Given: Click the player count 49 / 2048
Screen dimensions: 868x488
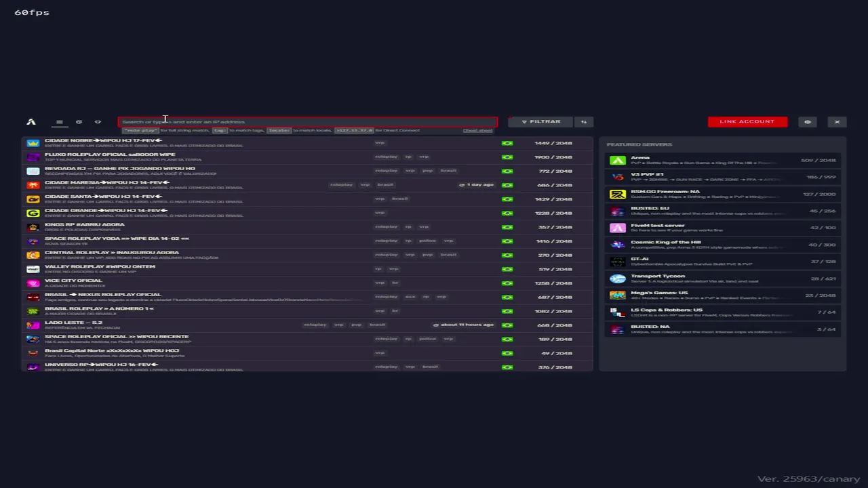Looking at the screenshot, I should point(556,353).
